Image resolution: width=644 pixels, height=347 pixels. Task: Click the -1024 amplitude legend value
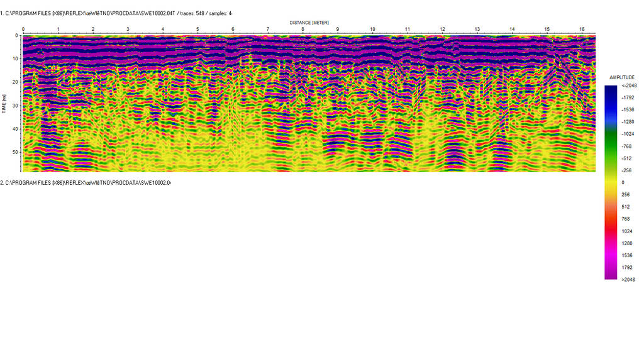point(628,134)
